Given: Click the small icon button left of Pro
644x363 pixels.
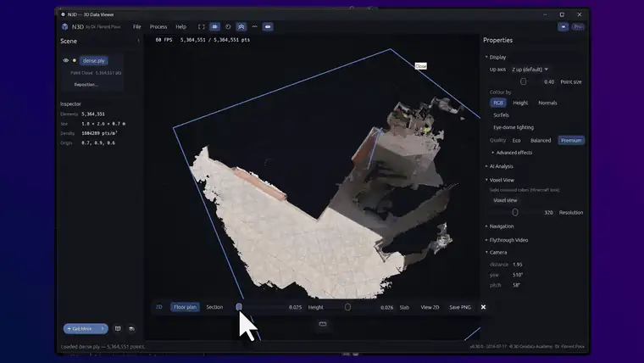Looking at the screenshot, I should pyautogui.click(x=563, y=27).
